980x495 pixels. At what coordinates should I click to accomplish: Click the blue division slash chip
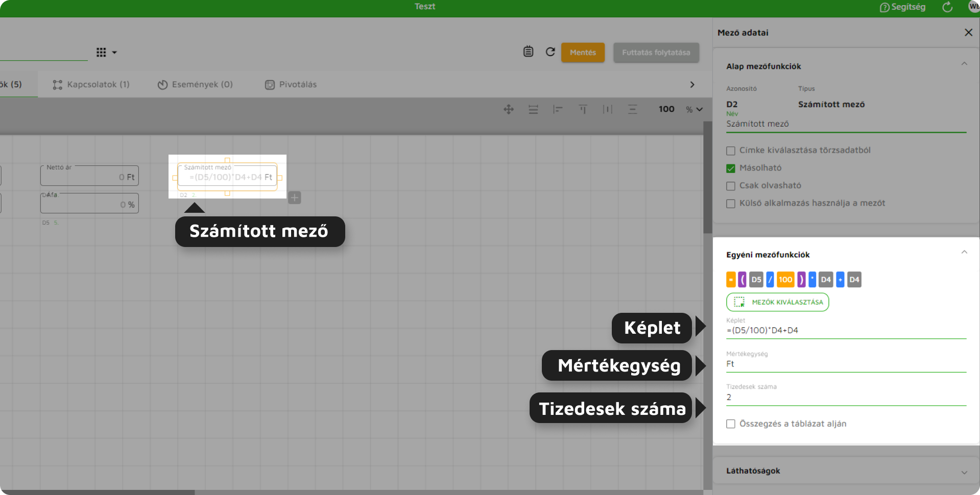(770, 280)
